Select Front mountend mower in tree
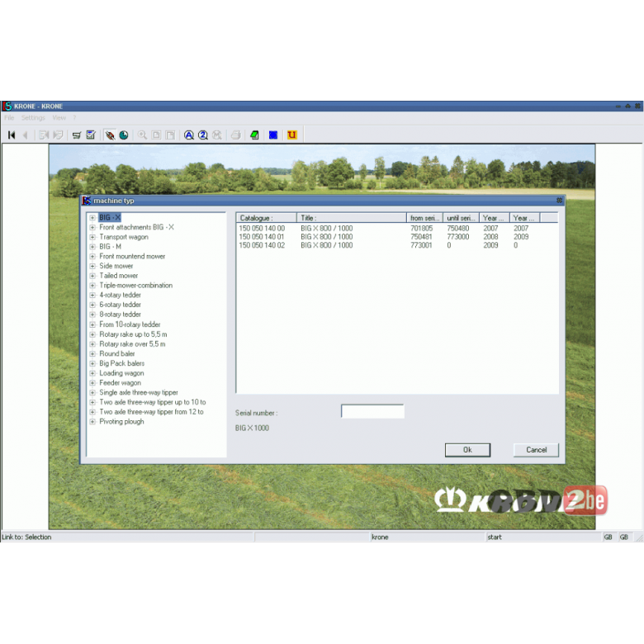The width and height of the screenshot is (644, 644). (x=132, y=256)
